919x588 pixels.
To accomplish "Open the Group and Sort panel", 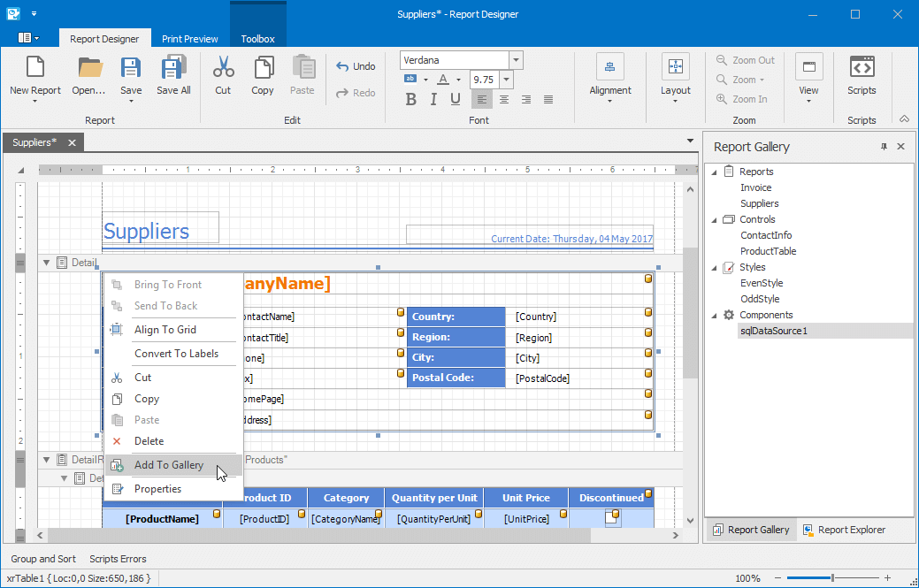I will pos(43,559).
